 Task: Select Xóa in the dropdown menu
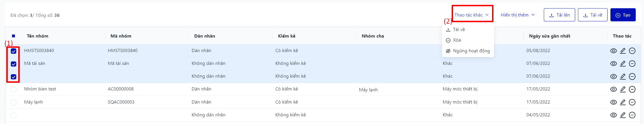point(456,40)
